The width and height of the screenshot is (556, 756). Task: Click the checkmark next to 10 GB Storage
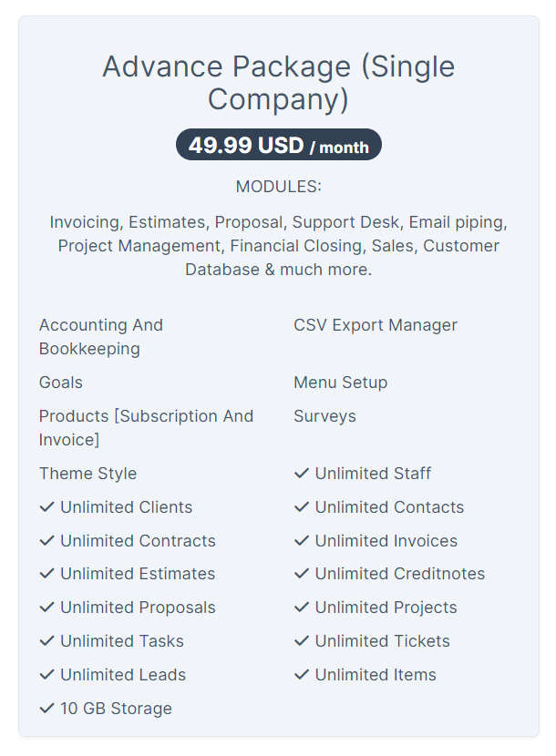click(x=46, y=709)
